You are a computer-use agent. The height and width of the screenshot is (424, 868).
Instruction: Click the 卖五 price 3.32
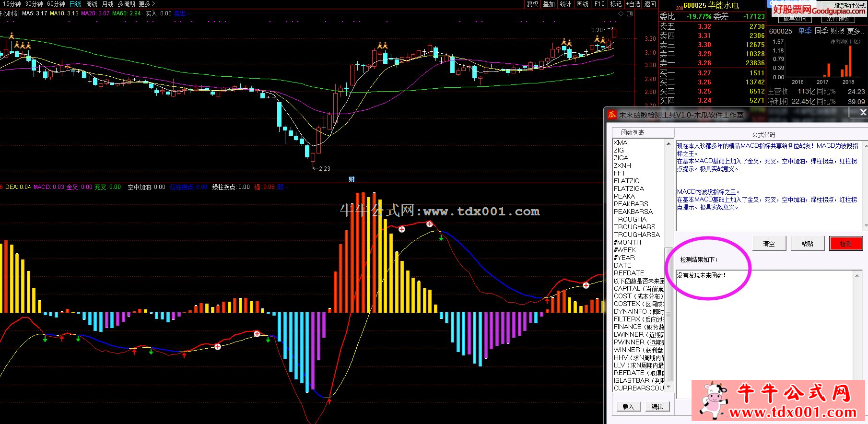click(x=704, y=26)
